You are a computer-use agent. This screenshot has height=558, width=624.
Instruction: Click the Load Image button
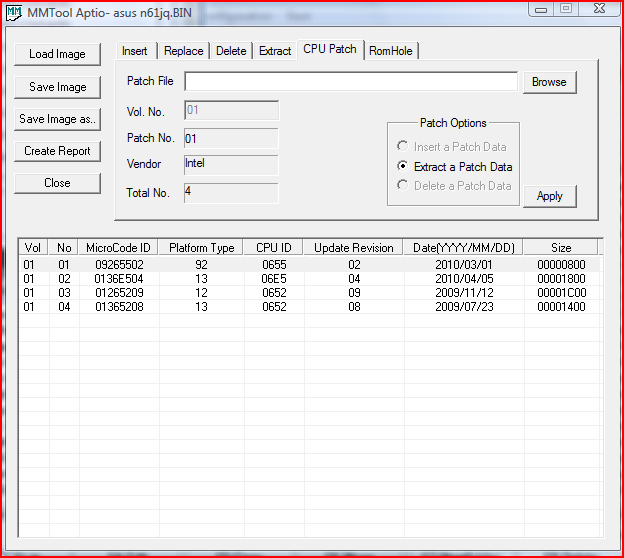point(57,54)
